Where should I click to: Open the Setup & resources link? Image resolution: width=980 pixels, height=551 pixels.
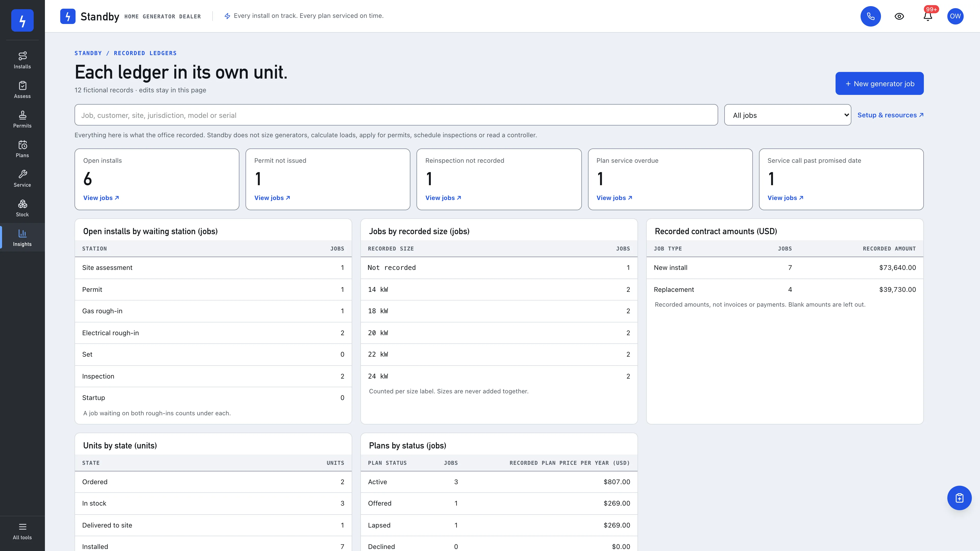click(890, 115)
